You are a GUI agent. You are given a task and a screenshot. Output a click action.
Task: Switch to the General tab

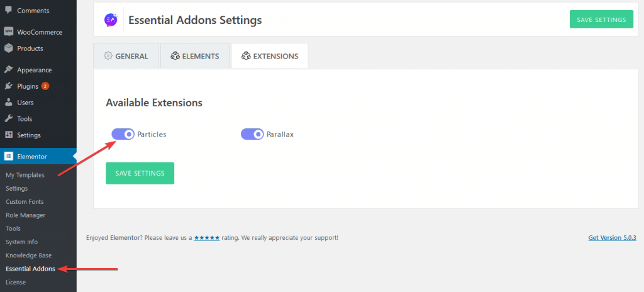click(126, 56)
